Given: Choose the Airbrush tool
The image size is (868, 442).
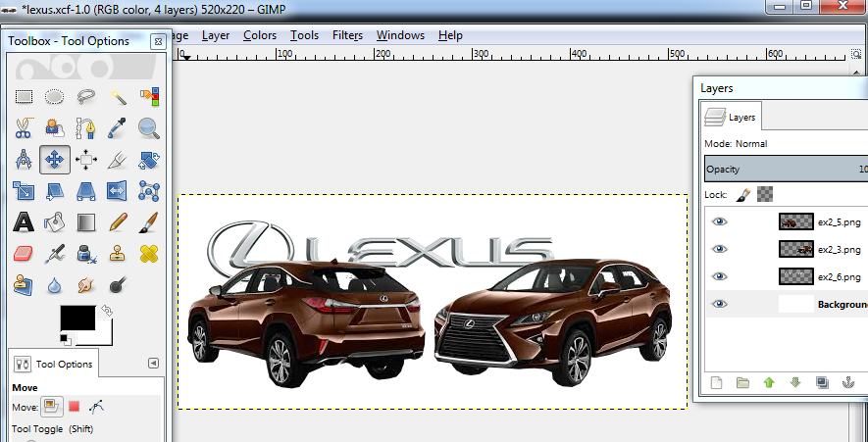Looking at the screenshot, I should point(54,254).
